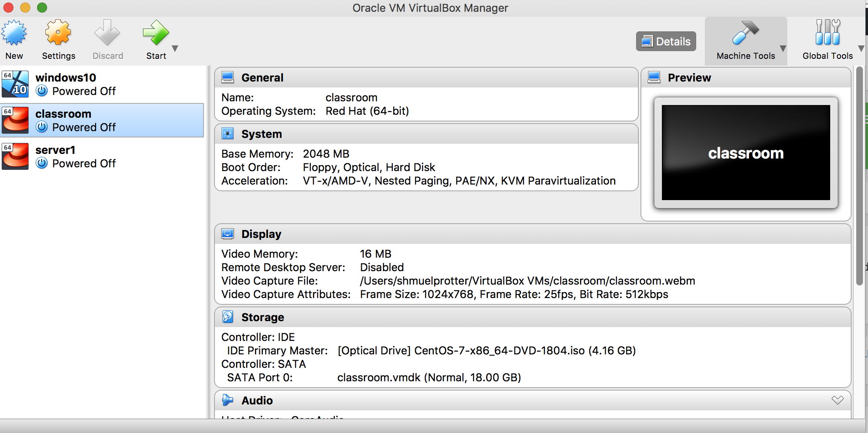This screenshot has height=433, width=868.
Task: Click the Storage section disk icon
Action: pos(228,317)
